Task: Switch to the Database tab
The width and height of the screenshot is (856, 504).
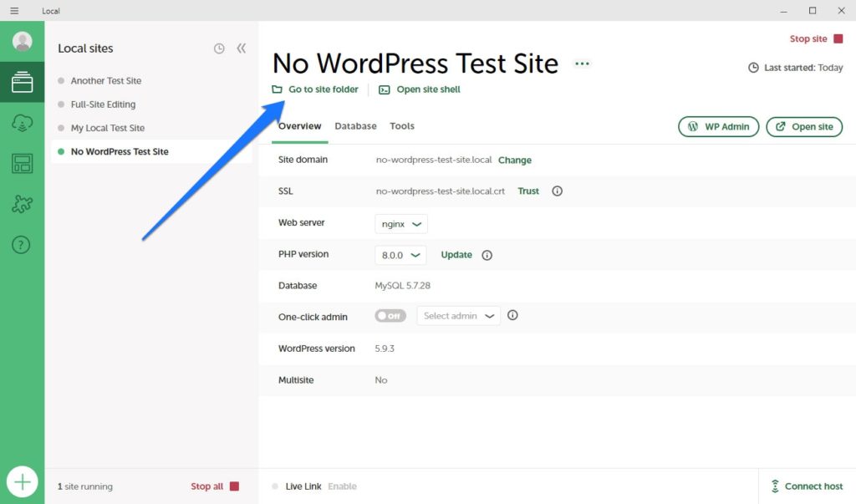Action: point(355,126)
